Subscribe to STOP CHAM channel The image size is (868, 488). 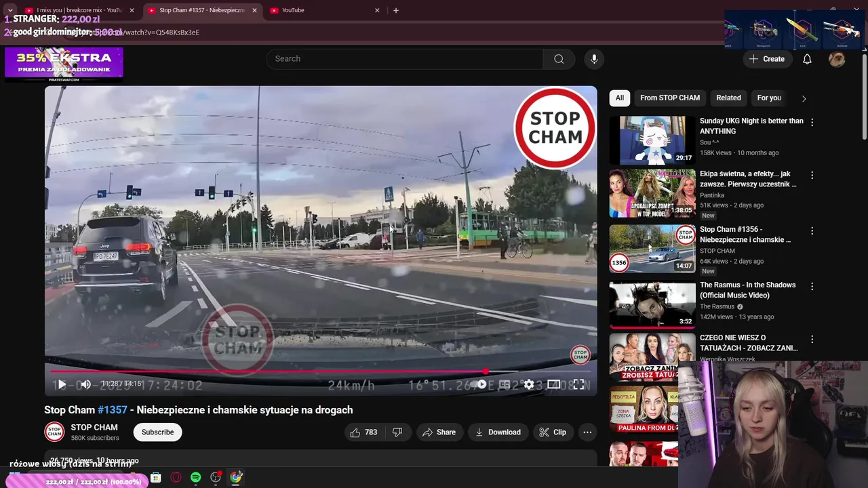tap(157, 432)
